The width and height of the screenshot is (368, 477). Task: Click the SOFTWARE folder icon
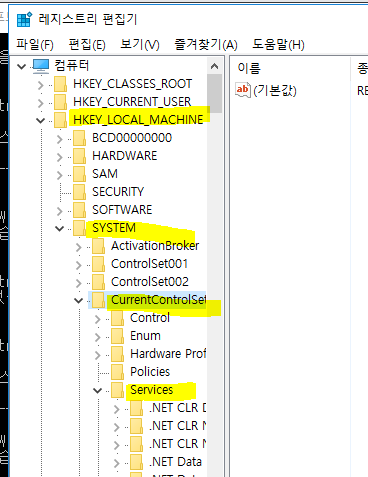(x=80, y=210)
